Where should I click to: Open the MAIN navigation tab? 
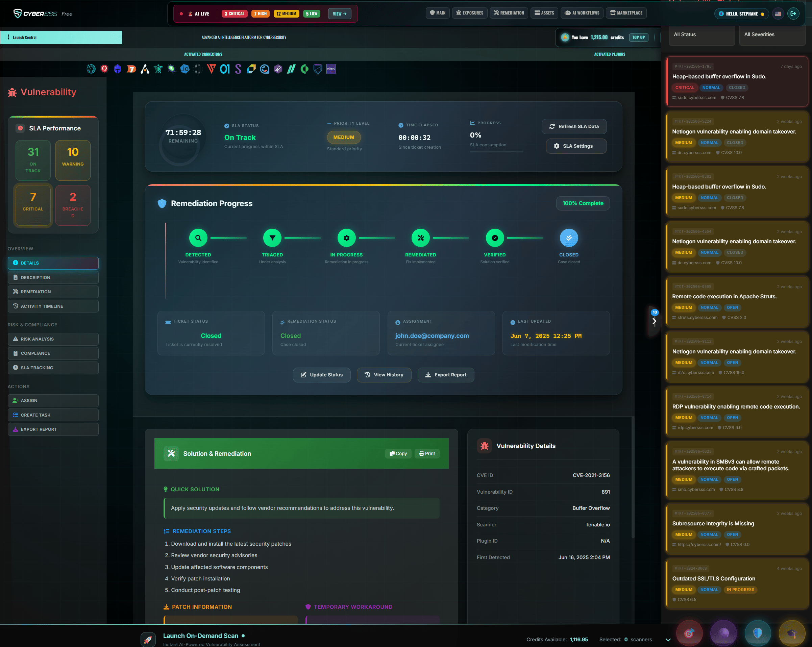coord(438,13)
